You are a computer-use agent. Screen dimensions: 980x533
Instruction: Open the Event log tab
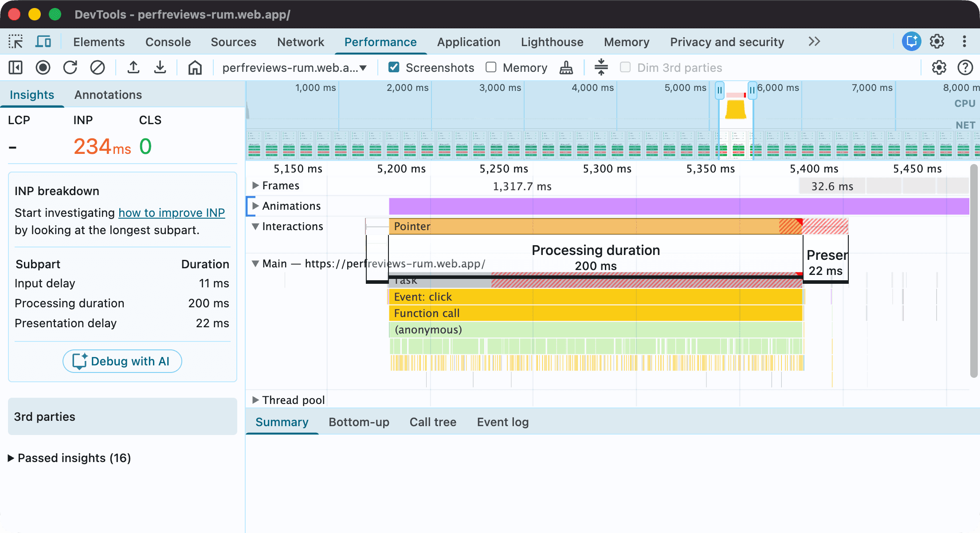coord(503,422)
